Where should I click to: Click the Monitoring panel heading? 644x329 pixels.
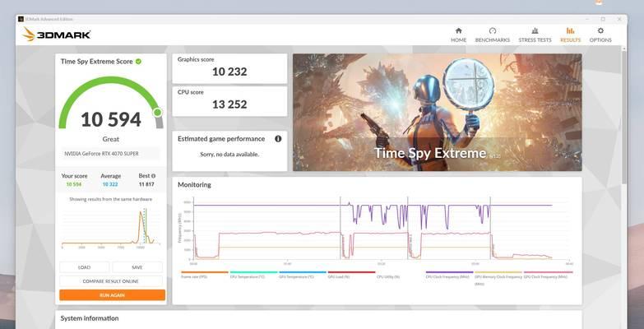click(194, 185)
